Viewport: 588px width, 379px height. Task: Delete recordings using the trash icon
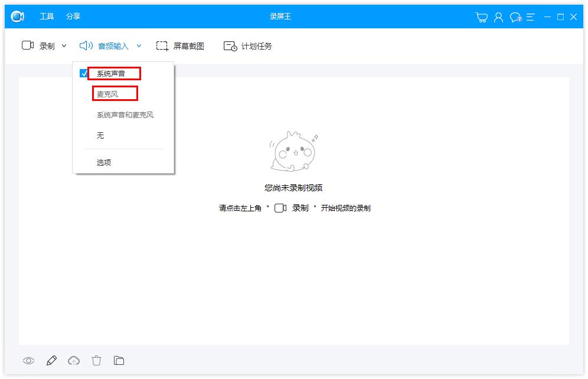click(96, 360)
